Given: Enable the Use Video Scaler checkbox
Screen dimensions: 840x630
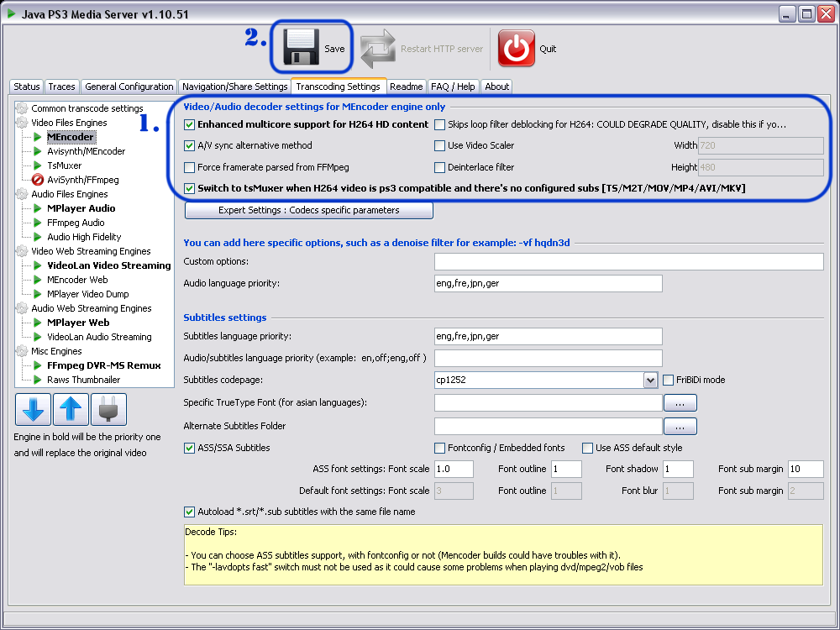Looking at the screenshot, I should point(440,145).
